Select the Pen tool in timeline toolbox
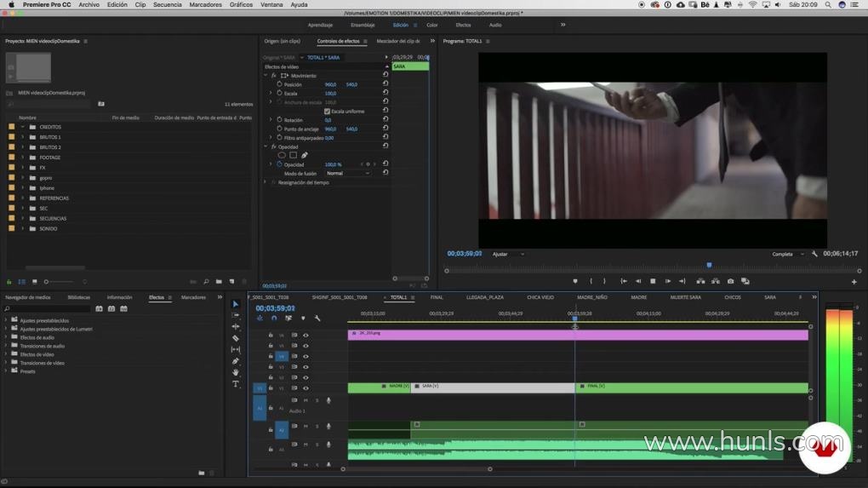 pyautogui.click(x=236, y=361)
